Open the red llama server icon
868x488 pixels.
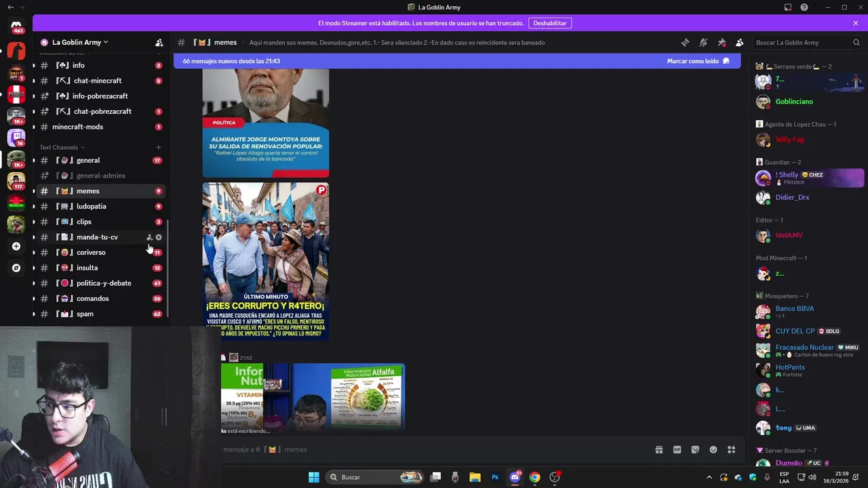[x=16, y=51]
